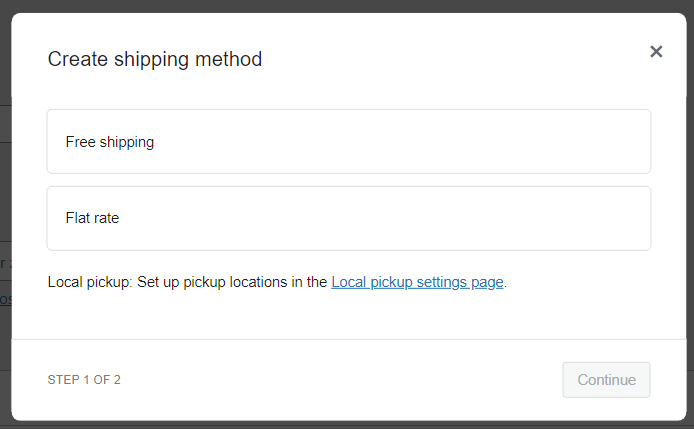Close the Create shipping method dialog

pyautogui.click(x=656, y=52)
